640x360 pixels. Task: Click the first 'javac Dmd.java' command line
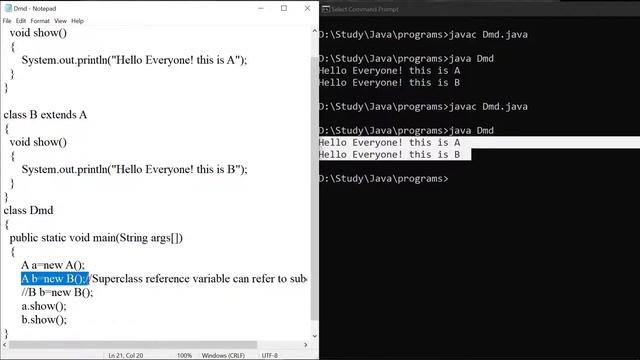pyautogui.click(x=423, y=35)
